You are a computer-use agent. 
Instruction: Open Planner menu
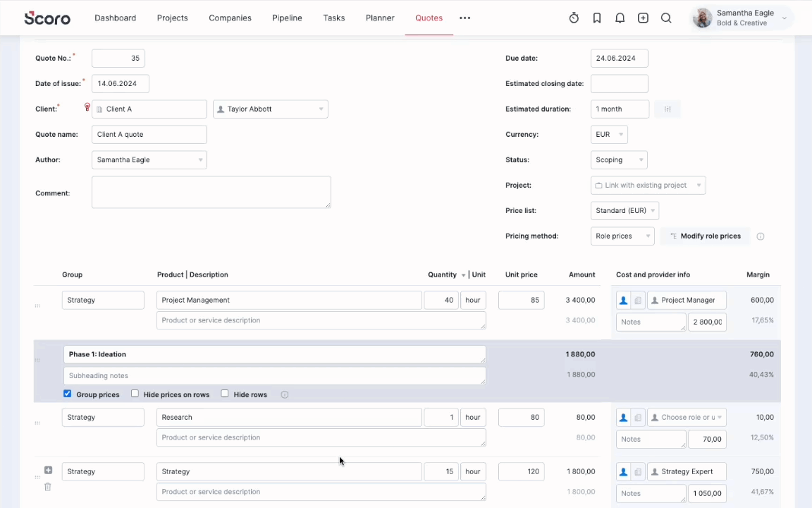380,18
